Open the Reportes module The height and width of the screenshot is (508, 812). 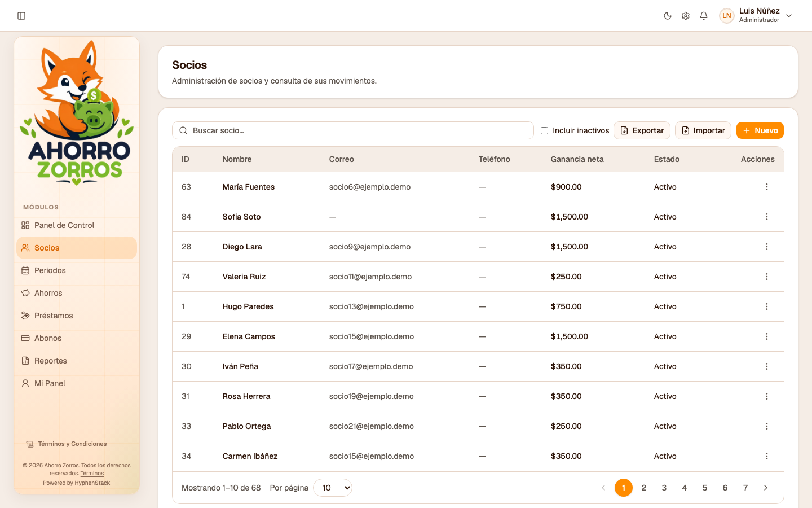click(x=77, y=361)
